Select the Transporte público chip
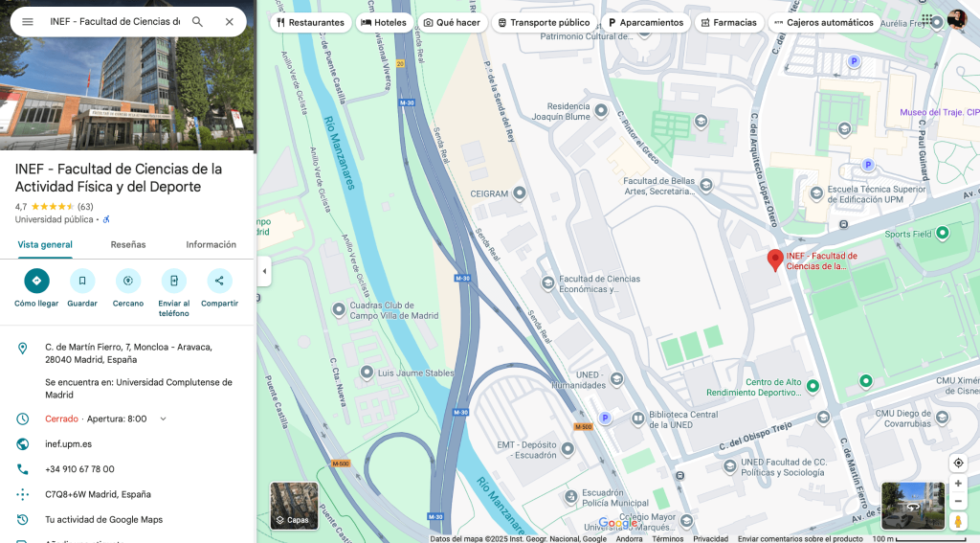This screenshot has height=543, width=980. click(544, 23)
